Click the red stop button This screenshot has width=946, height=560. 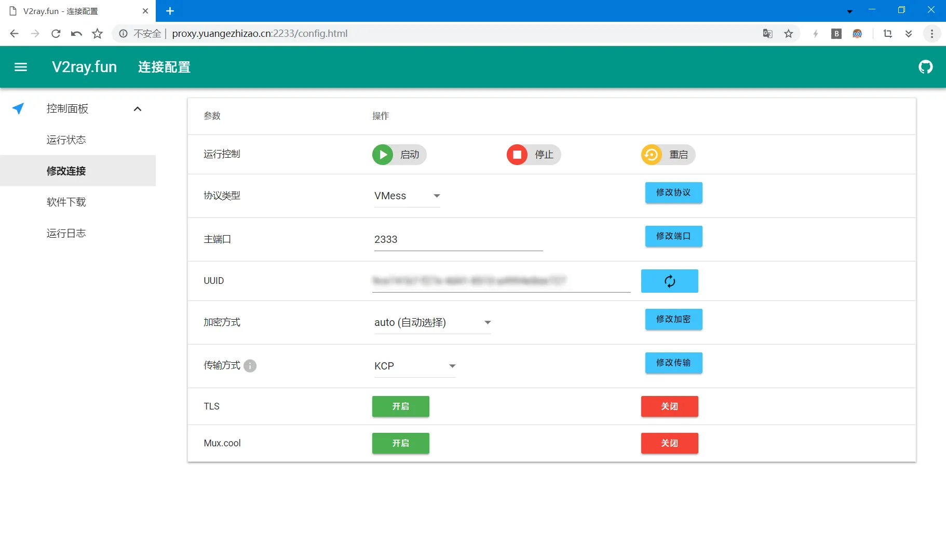click(533, 155)
